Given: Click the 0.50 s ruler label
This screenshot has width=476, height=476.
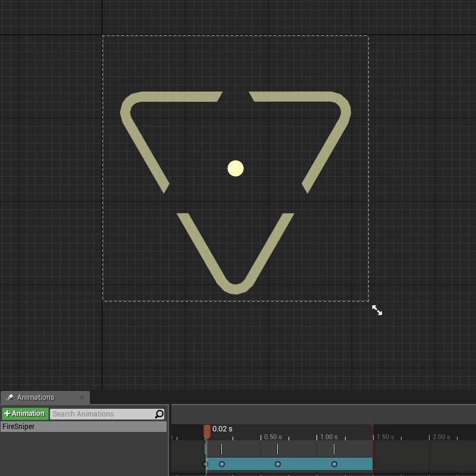Looking at the screenshot, I should click(x=273, y=437).
